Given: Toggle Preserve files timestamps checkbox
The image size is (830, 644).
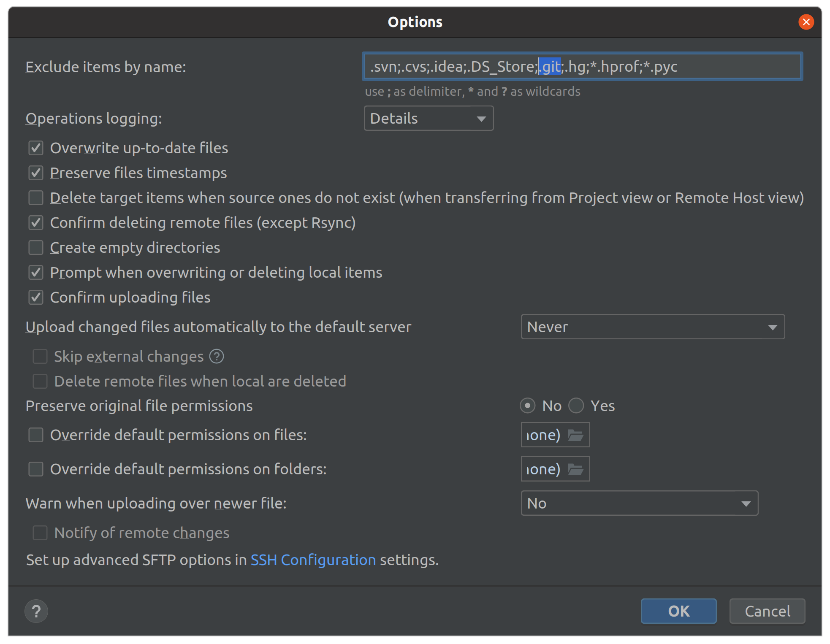Looking at the screenshot, I should 36,173.
